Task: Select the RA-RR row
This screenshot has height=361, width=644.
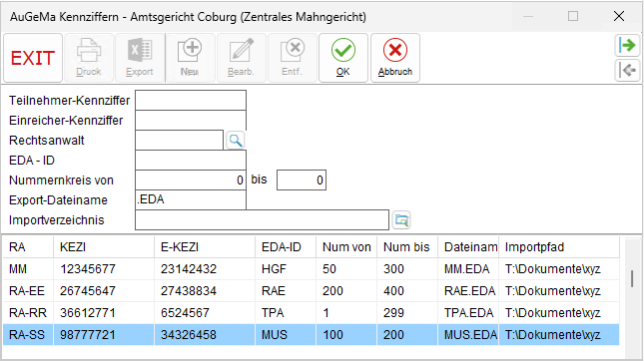Action: pos(312,313)
